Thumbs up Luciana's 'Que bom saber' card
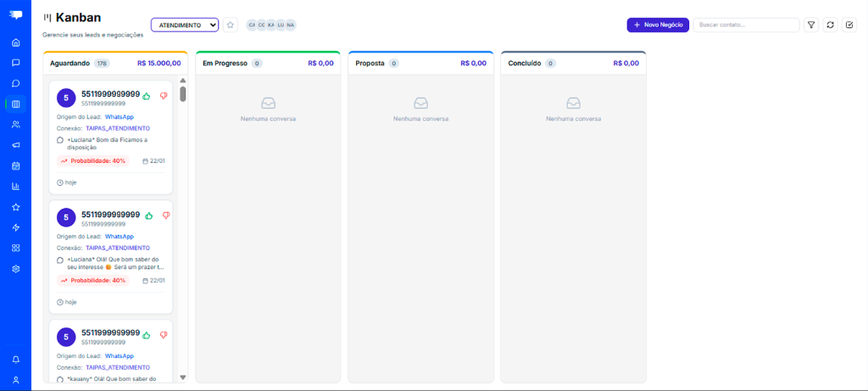The image size is (868, 391). click(x=149, y=215)
